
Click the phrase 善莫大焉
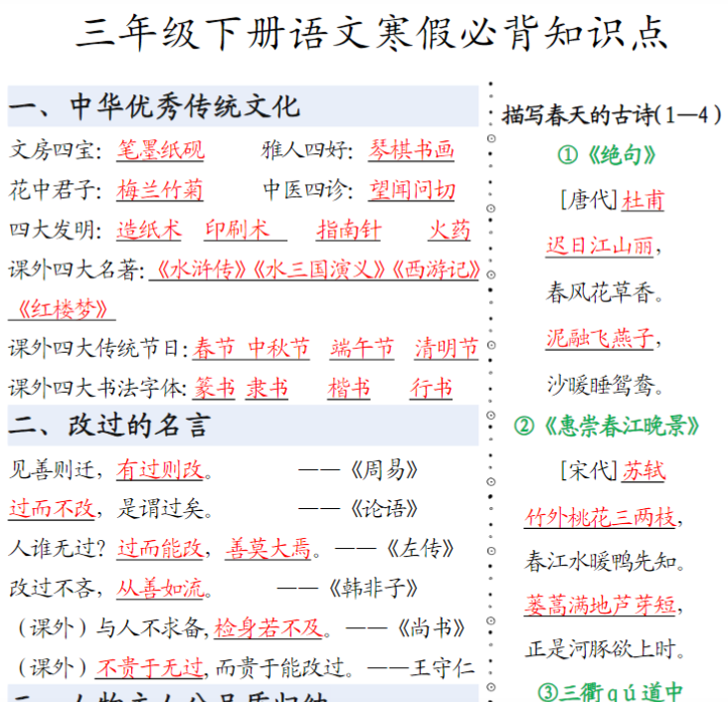pos(269,549)
